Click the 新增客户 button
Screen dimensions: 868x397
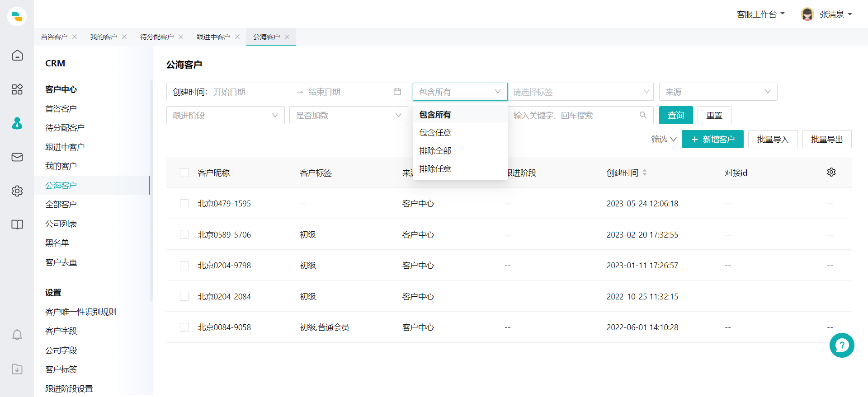[x=712, y=139]
